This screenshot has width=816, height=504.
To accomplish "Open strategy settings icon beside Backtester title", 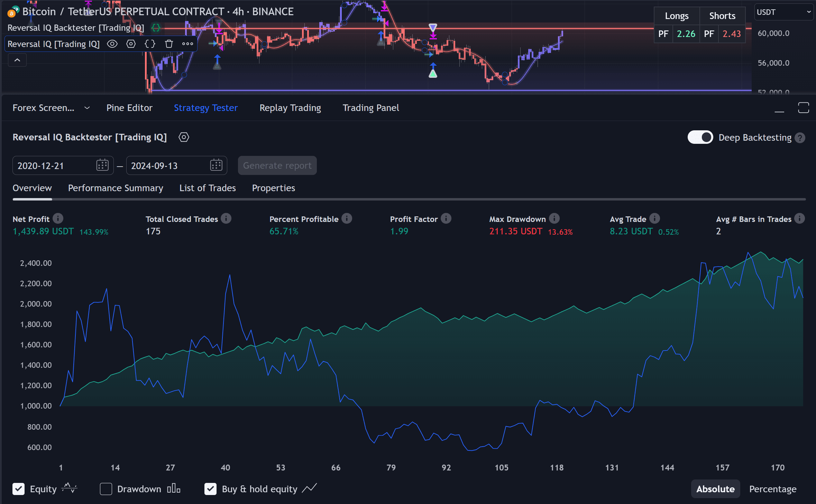I will (x=184, y=137).
